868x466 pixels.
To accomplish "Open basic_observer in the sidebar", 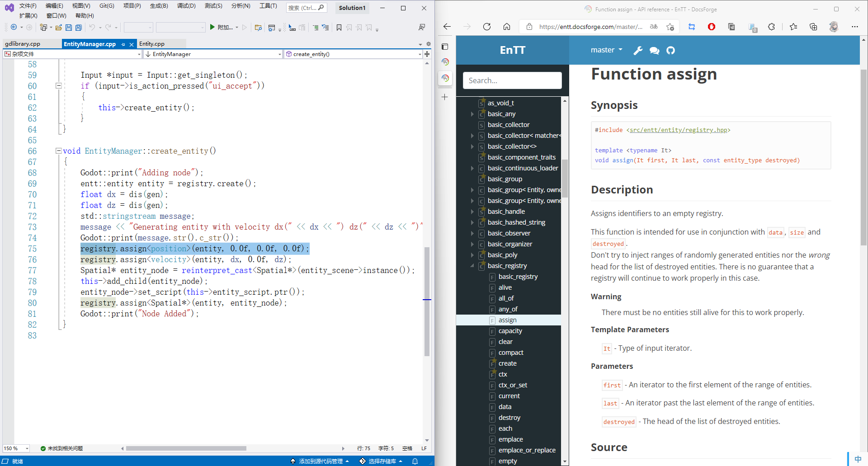I will click(509, 233).
